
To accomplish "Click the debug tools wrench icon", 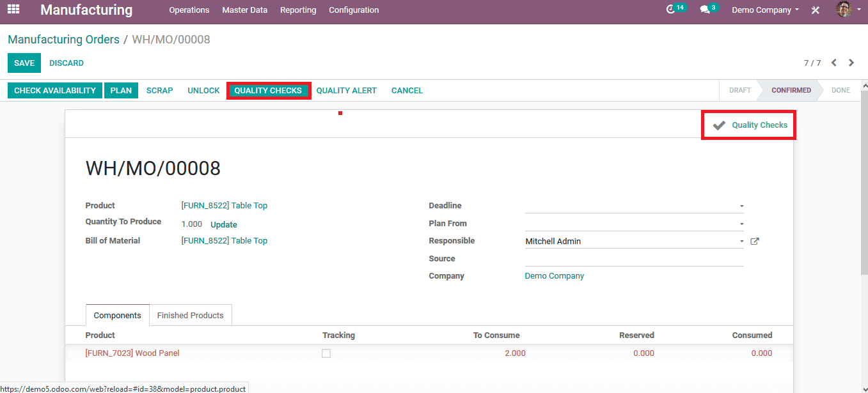I will point(816,10).
